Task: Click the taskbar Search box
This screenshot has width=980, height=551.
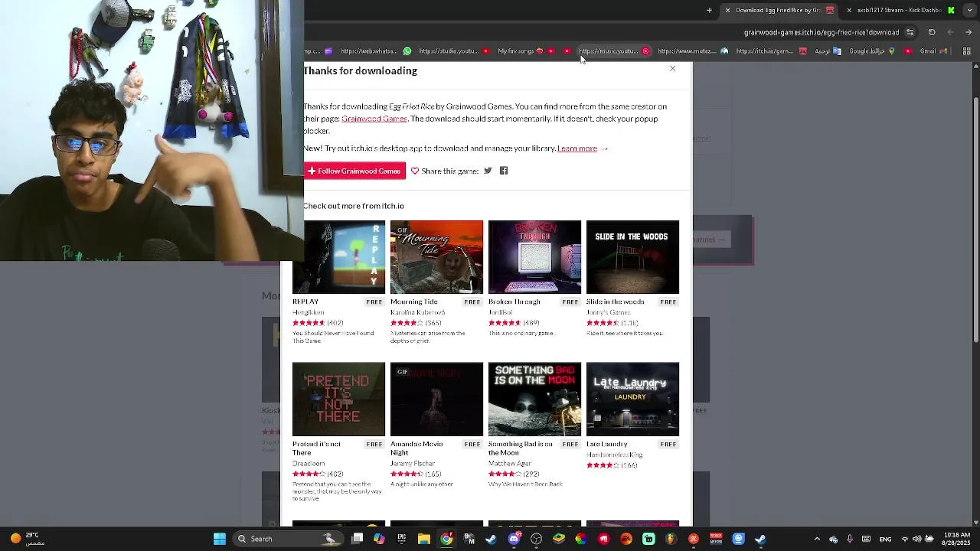Action: tap(287, 539)
